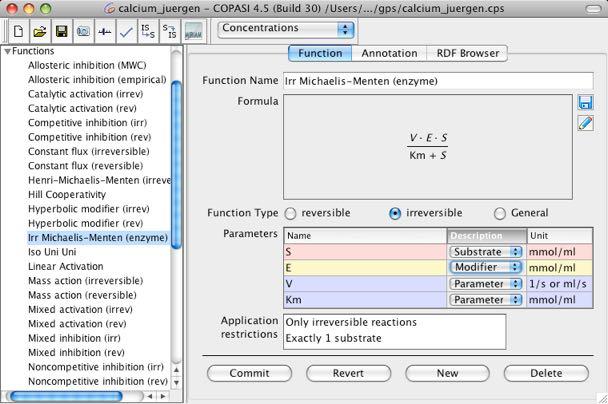
Task: Open the Modifier description dropdown for E
Action: click(x=486, y=268)
